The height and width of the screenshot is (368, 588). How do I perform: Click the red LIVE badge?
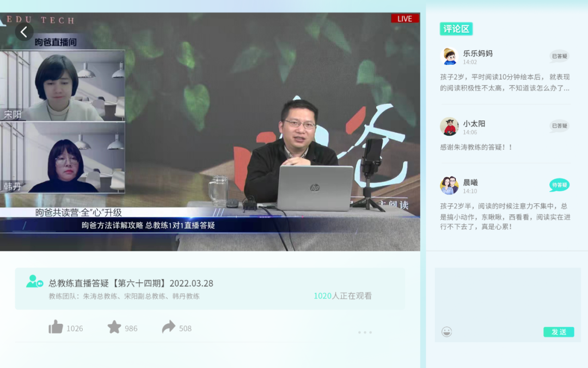[405, 19]
